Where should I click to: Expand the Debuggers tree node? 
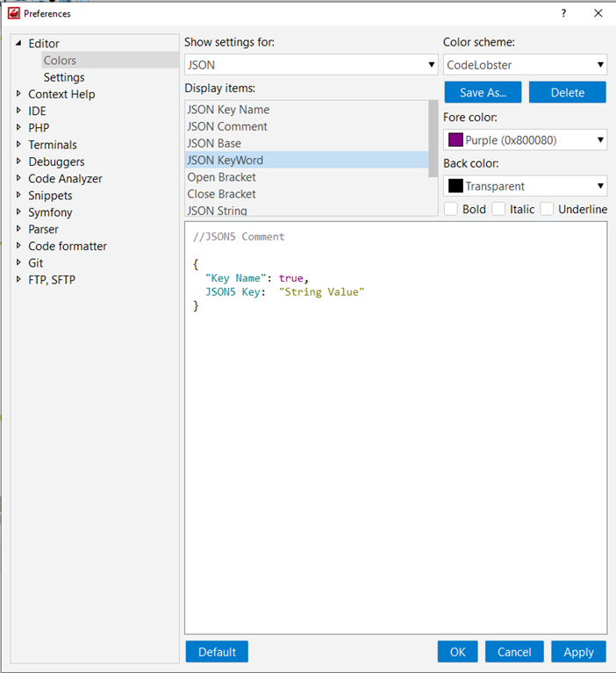(x=18, y=161)
